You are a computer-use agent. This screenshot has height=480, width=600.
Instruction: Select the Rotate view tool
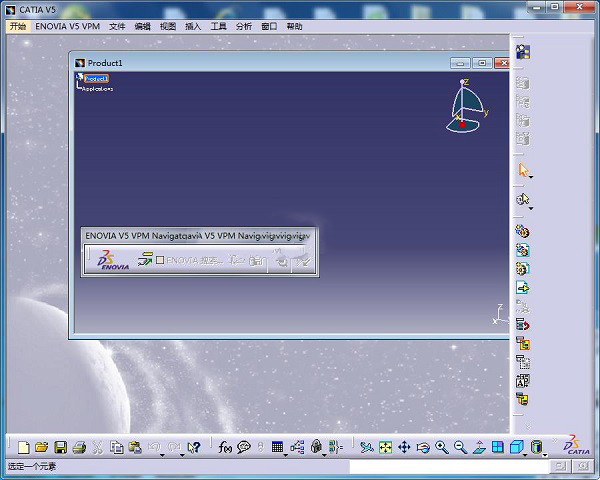(423, 447)
